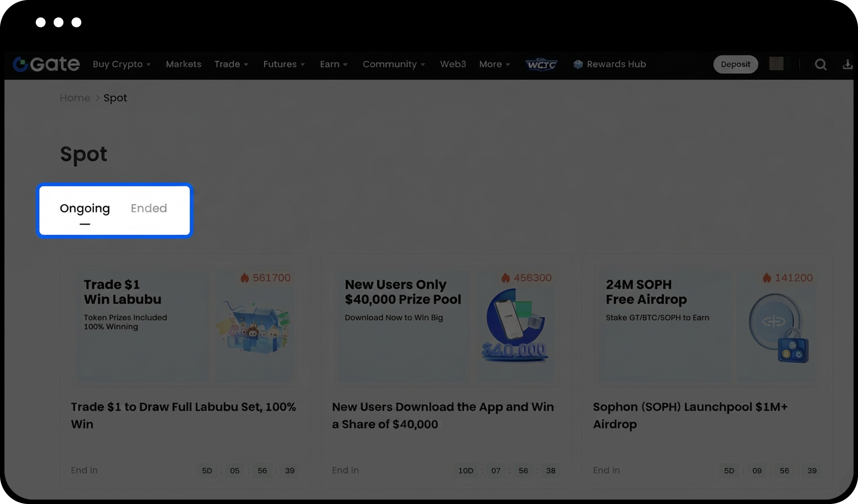858x504 pixels.
Task: Switch to the Ended tab
Action: tap(149, 208)
